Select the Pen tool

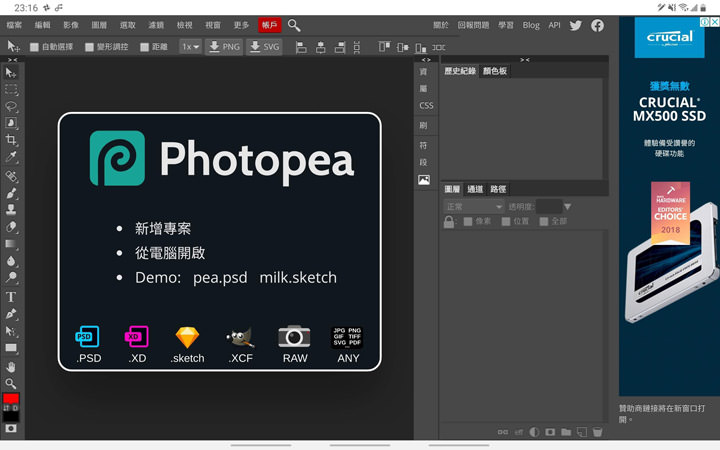[x=11, y=314]
